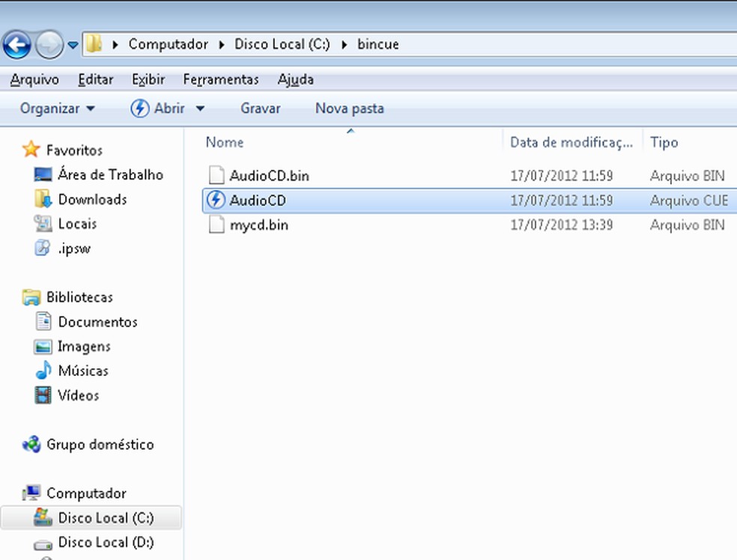Open the Organizar dropdown
Viewport: 737px width, 560px height.
pyautogui.click(x=58, y=109)
